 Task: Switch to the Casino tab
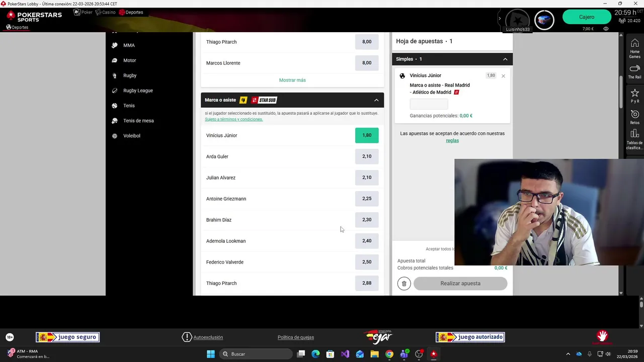[106, 12]
